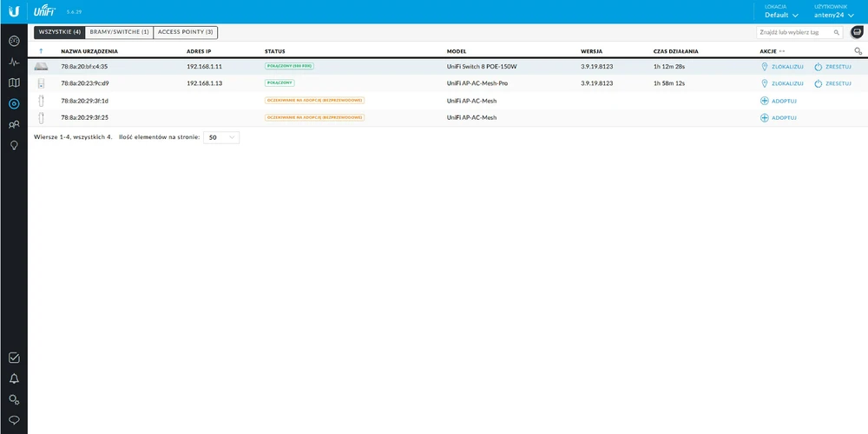Open the Clients page icon
Image resolution: width=868 pixels, height=434 pixels.
[x=14, y=125]
